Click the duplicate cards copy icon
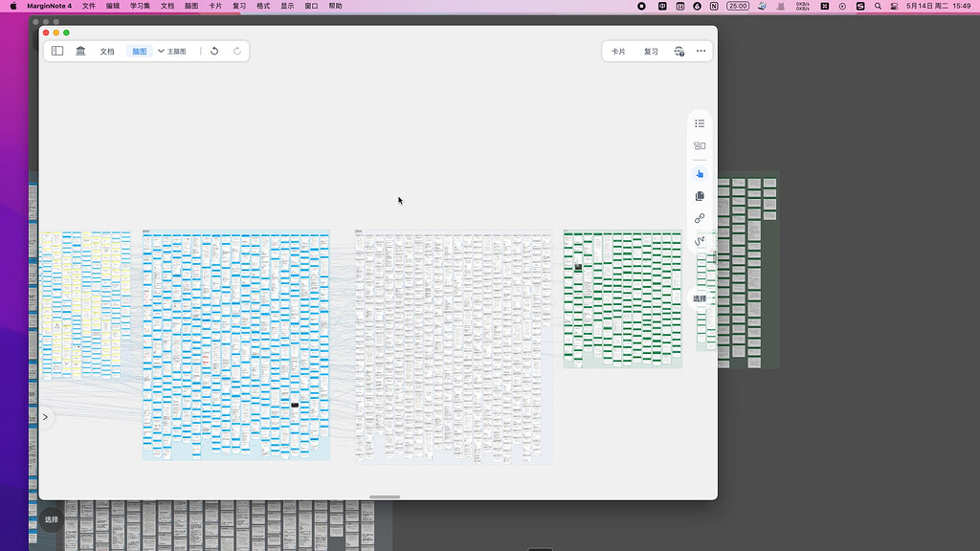 [x=700, y=196]
